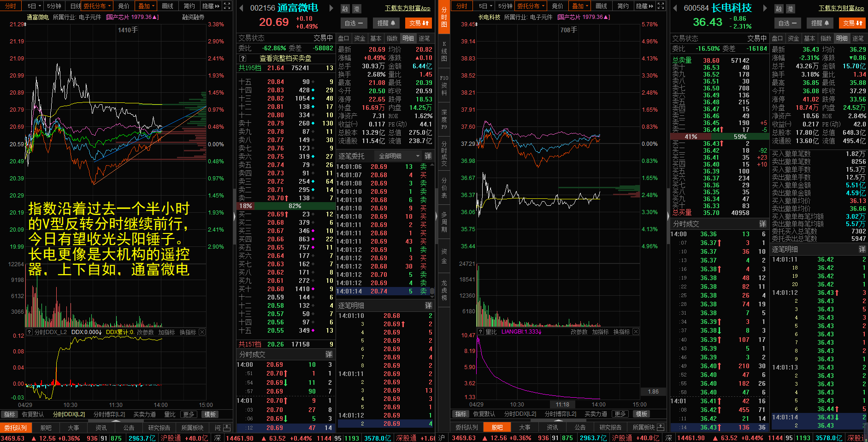Click 沪股通 +40.0亿 in left status bar
The width and height of the screenshot is (868, 442).
[x=184, y=438]
